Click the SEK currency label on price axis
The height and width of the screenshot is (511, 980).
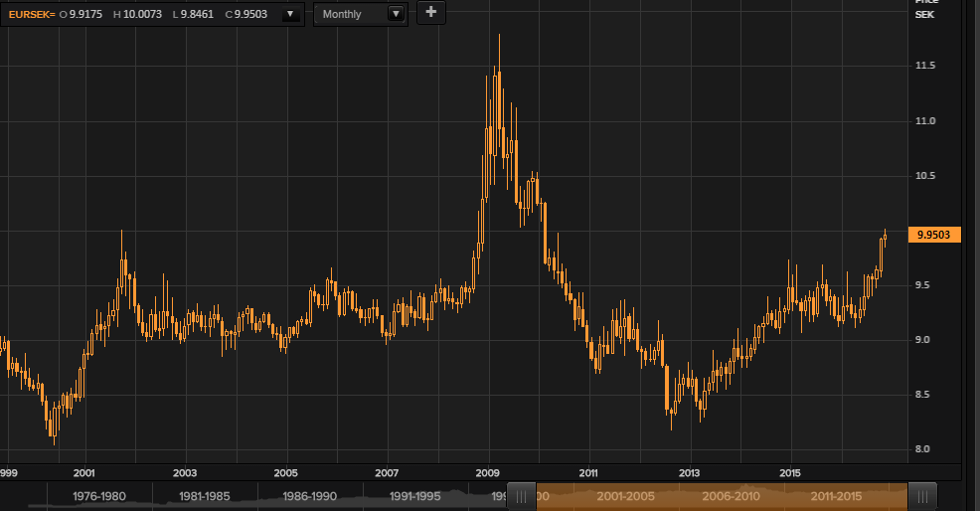tap(924, 14)
